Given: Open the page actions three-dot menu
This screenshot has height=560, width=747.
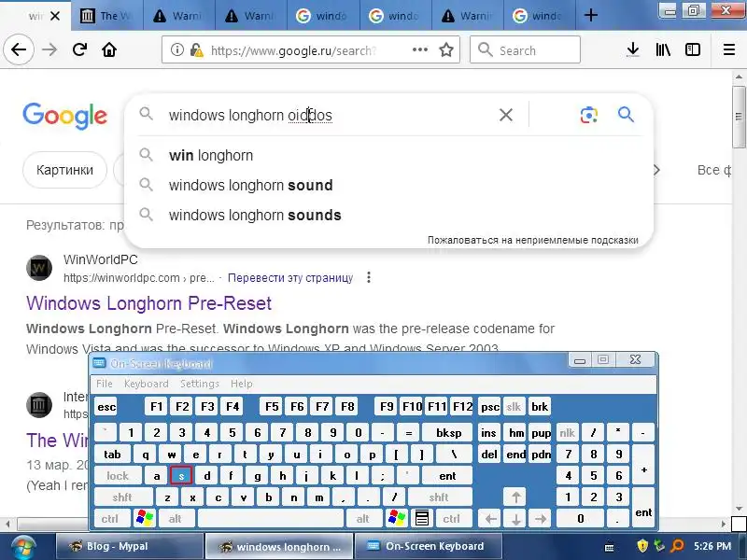Looking at the screenshot, I should tap(419, 49).
